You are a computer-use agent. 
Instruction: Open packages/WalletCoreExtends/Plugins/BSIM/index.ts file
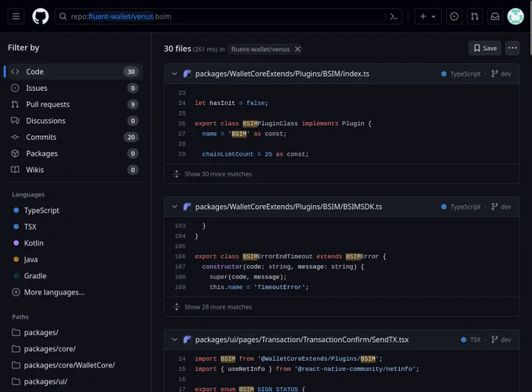[x=282, y=74]
